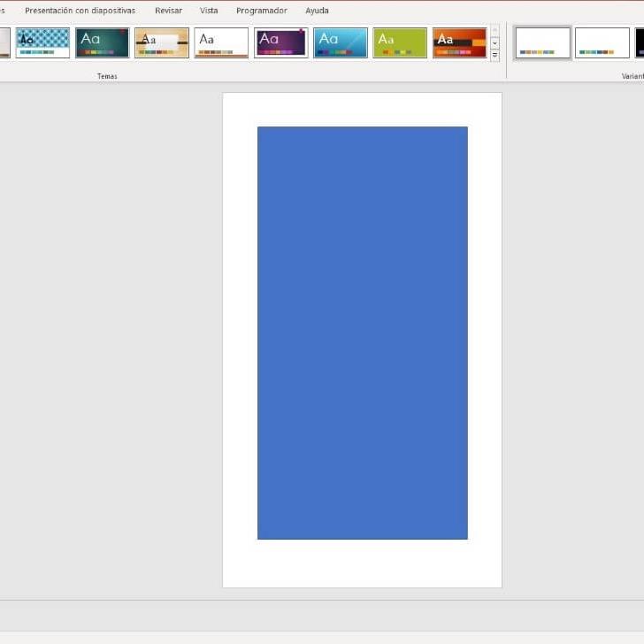
Task: Expand the full themes gallery
Action: pos(494,56)
